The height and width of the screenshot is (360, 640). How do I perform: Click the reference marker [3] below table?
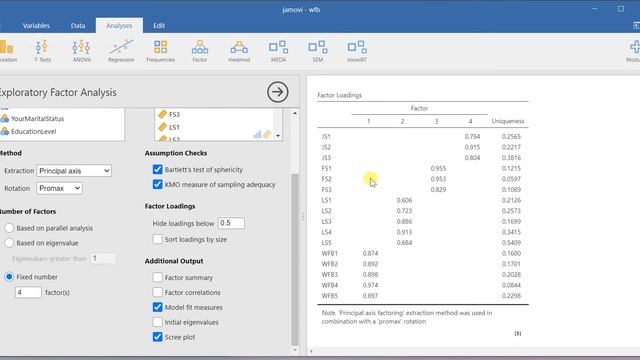click(x=518, y=333)
